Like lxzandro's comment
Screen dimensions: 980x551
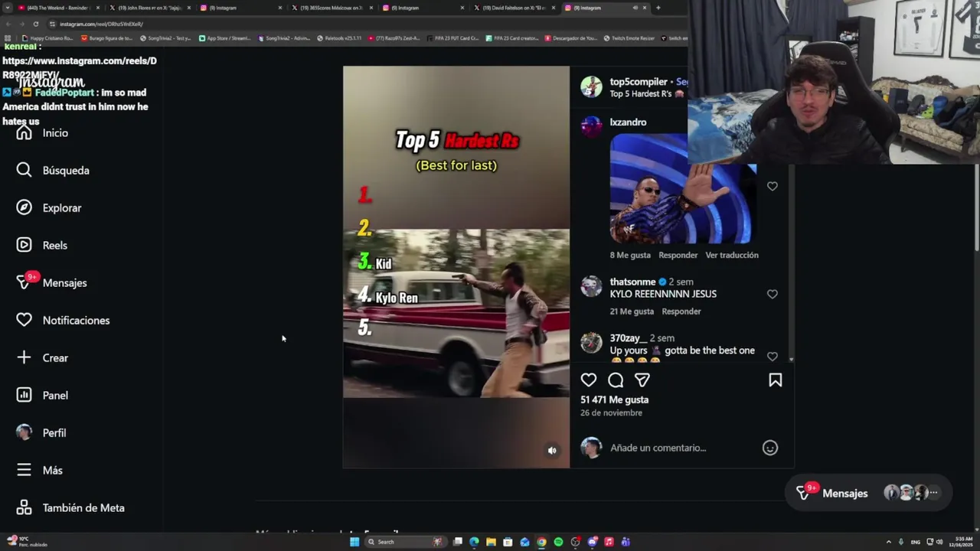click(x=773, y=186)
